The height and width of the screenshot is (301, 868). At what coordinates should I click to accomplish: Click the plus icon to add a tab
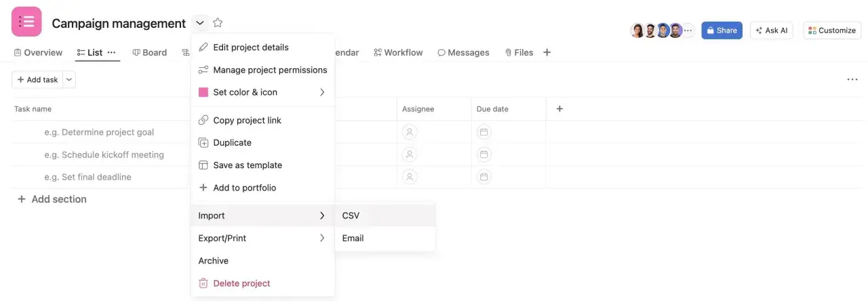point(547,52)
